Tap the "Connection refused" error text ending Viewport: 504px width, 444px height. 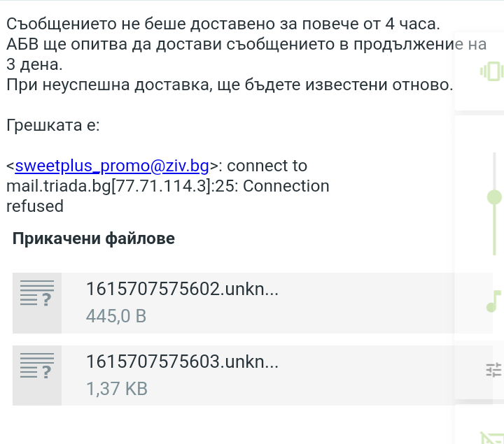click(35, 206)
